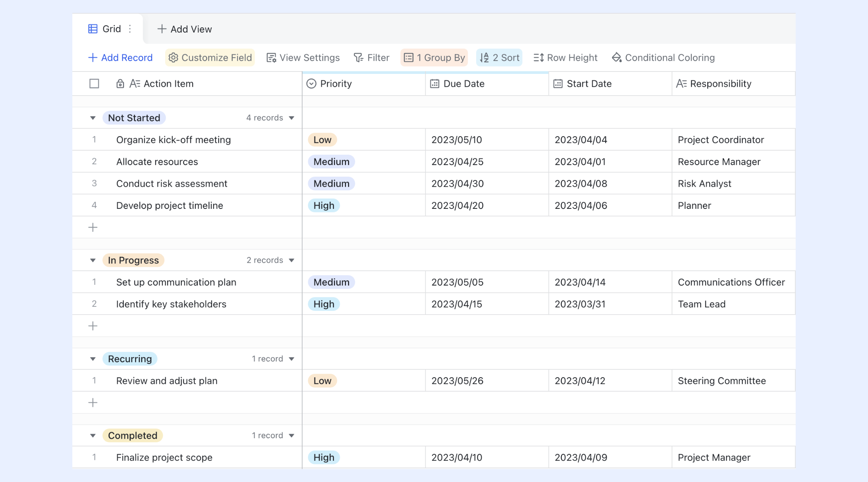Click the Medium priority tag for Allocate resources
The image size is (868, 482).
pos(332,161)
